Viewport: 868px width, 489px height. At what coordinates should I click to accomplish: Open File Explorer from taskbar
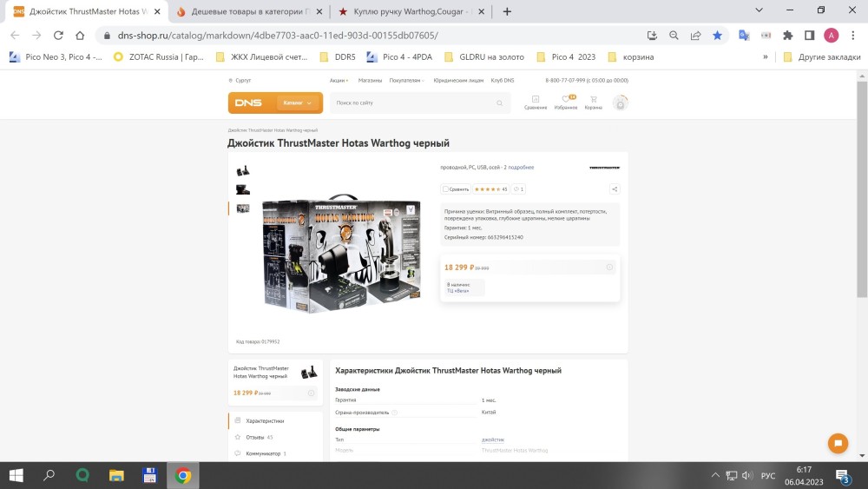click(116, 475)
